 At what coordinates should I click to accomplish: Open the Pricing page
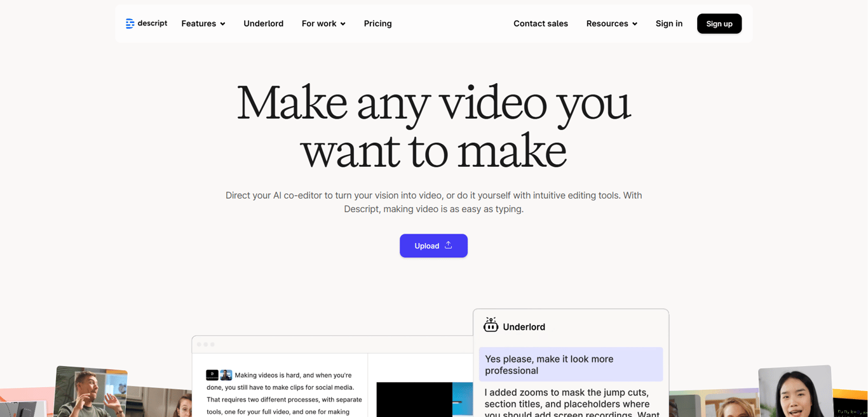[x=377, y=23]
